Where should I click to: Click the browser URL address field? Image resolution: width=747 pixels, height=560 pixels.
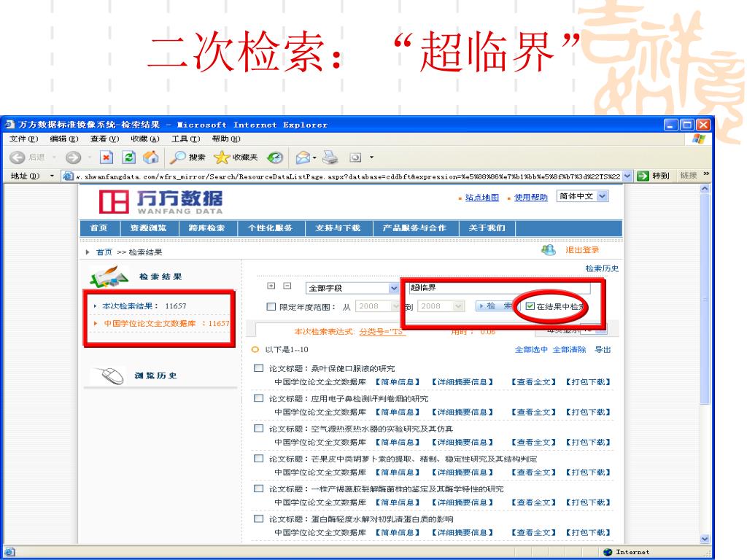(x=342, y=176)
